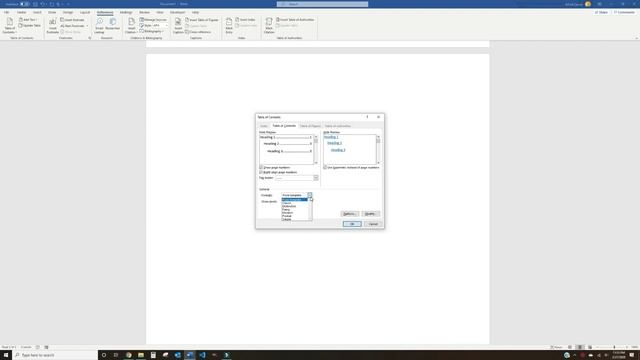The width and height of the screenshot is (640, 360).
Task: Click Cross-reference in Captions group
Action: tap(198, 32)
